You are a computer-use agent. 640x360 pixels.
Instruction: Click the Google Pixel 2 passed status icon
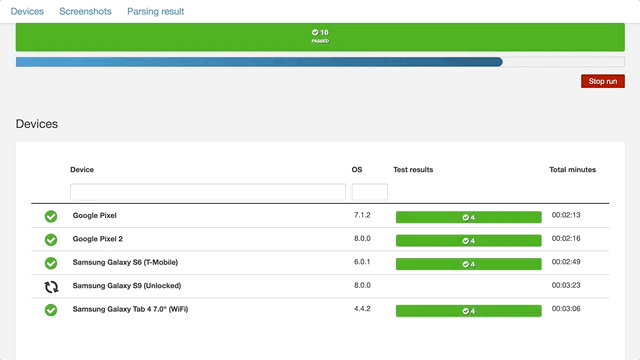coord(51,240)
